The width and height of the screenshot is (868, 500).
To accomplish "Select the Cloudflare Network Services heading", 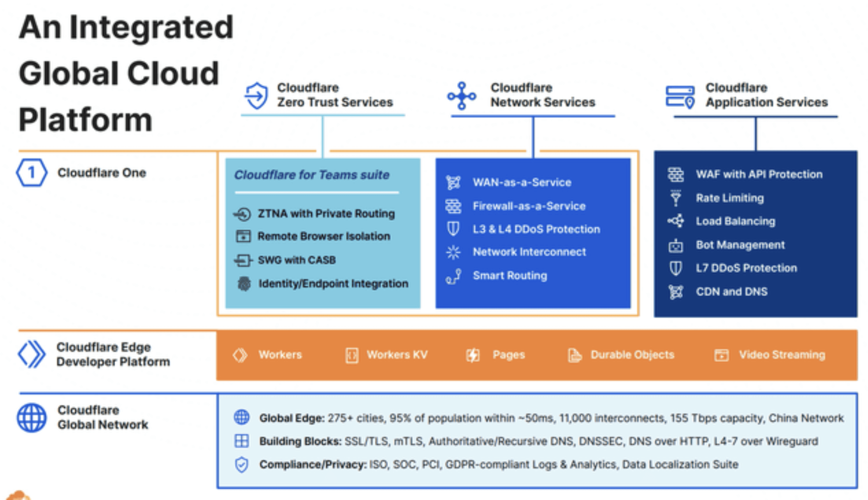I will [x=543, y=95].
